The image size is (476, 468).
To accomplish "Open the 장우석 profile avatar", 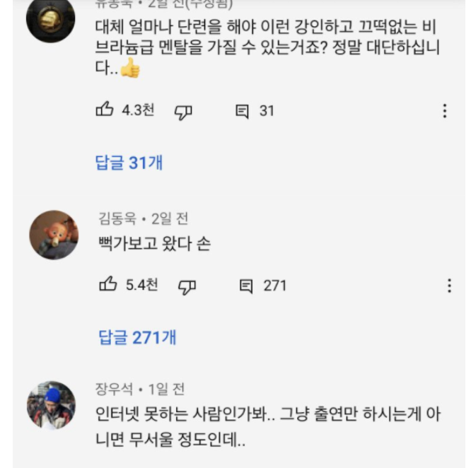I will 52,406.
